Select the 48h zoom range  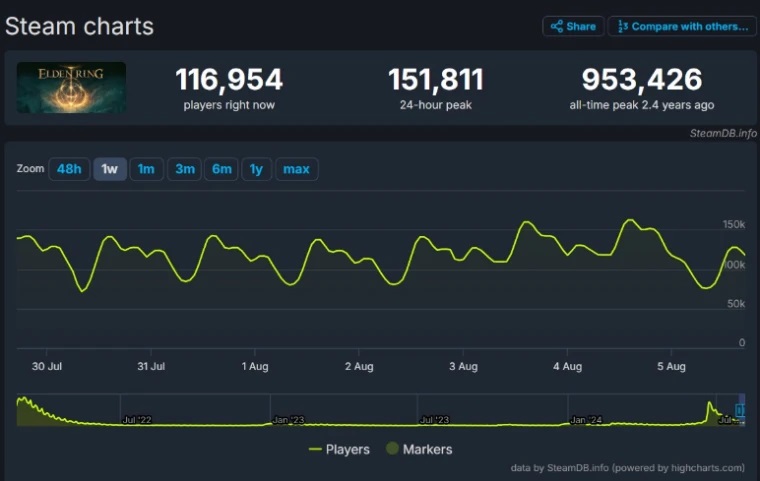[69, 169]
